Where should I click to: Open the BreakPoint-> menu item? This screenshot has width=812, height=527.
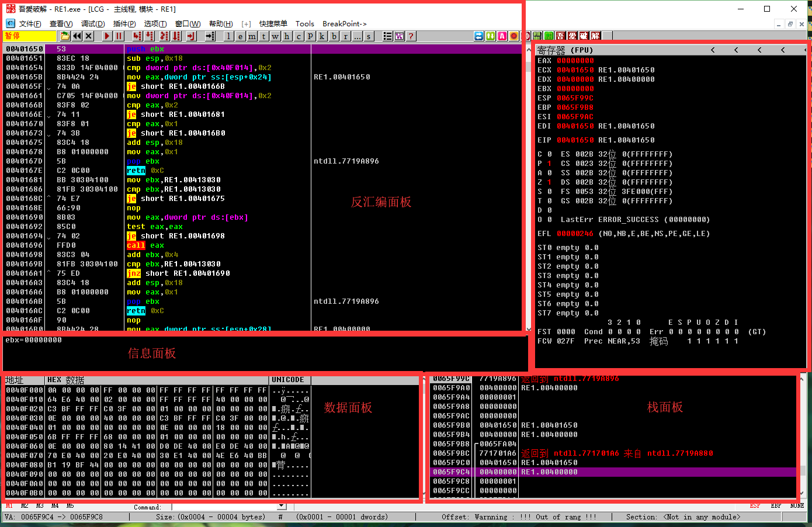tap(345, 24)
